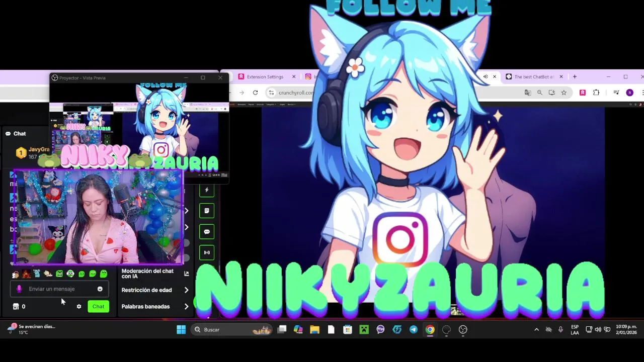Open the weather widget Se avecinan días
The height and width of the screenshot is (362, 644).
click(x=31, y=330)
